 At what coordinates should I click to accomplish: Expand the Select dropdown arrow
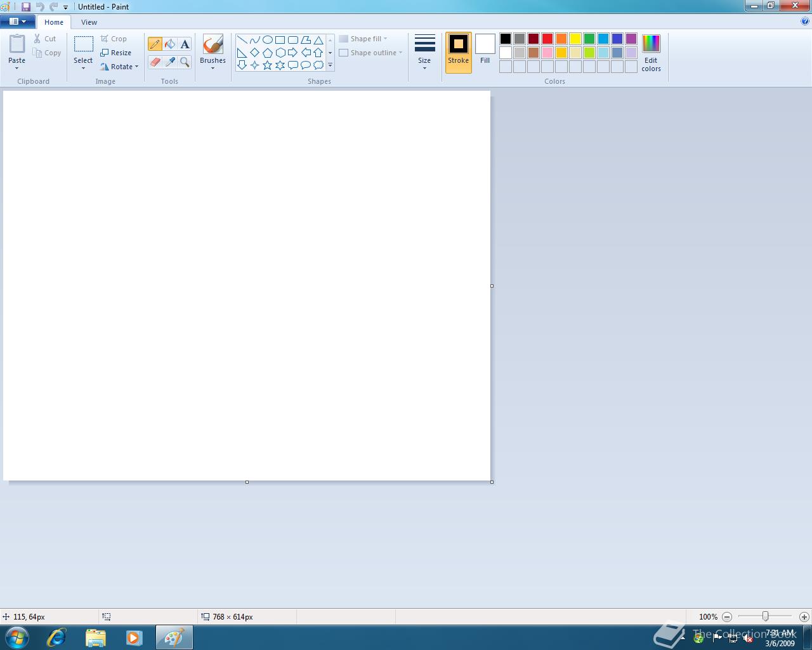coord(83,68)
